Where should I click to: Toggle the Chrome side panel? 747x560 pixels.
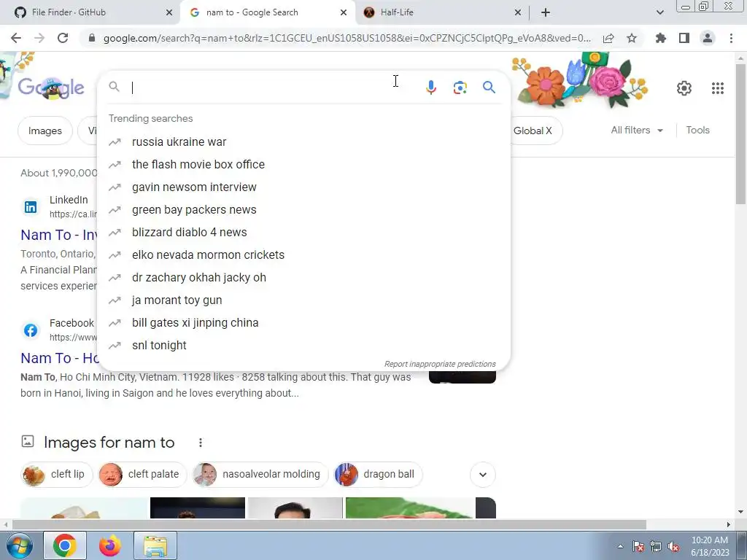pos(684,38)
